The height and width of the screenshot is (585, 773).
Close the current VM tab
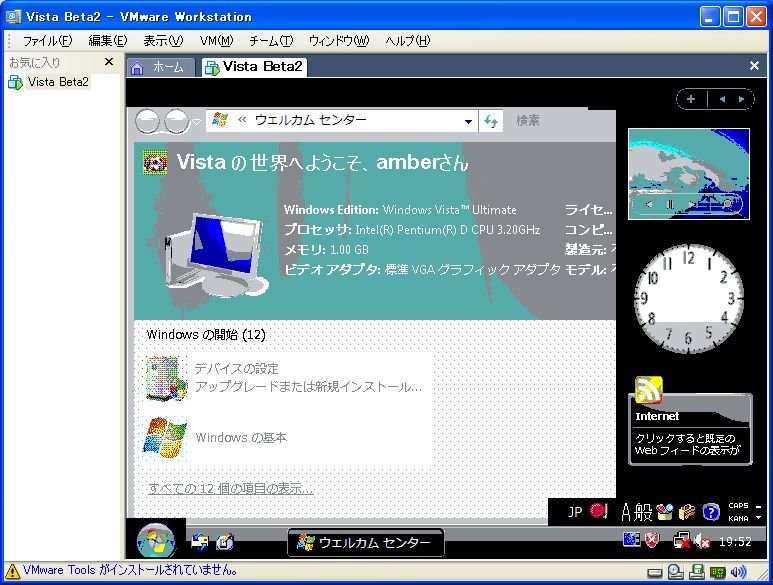click(x=754, y=66)
